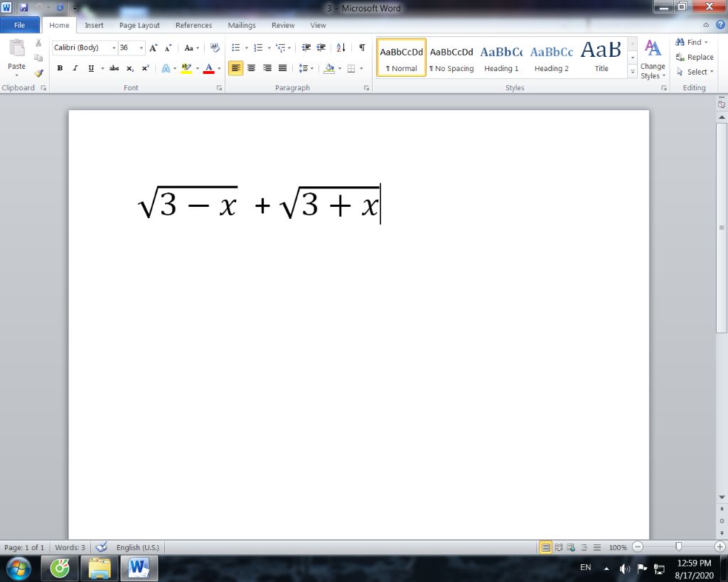Toggle Center alignment
This screenshot has height=582, width=728.
pos(251,68)
